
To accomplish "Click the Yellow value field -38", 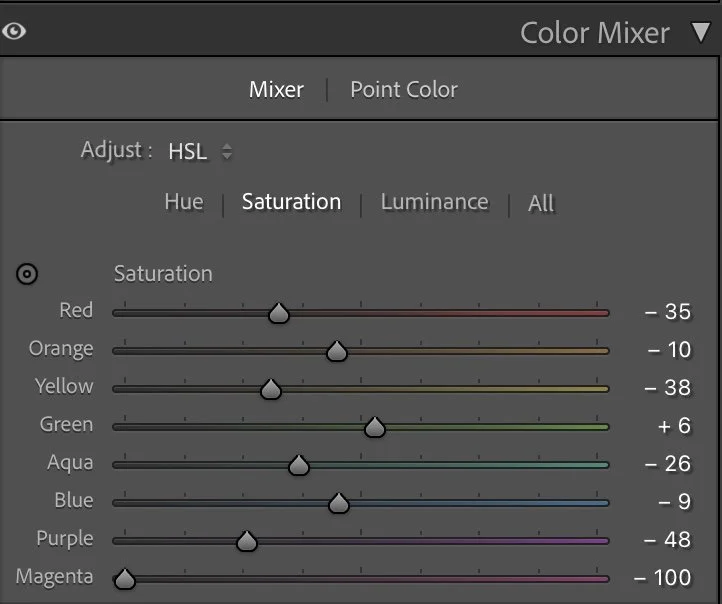I will point(668,388).
